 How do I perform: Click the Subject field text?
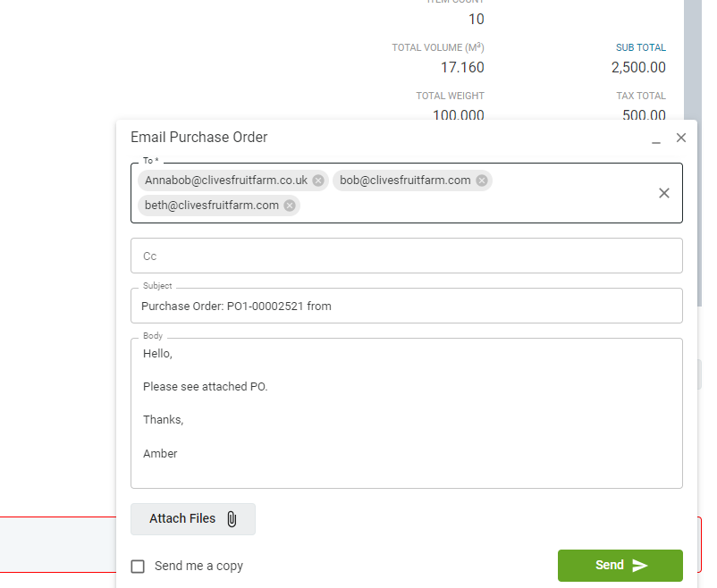(x=236, y=306)
